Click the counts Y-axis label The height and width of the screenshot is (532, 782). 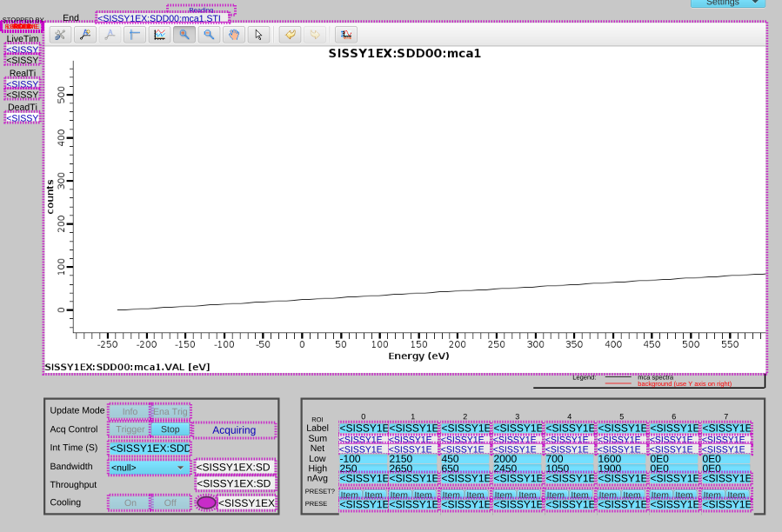[50, 197]
